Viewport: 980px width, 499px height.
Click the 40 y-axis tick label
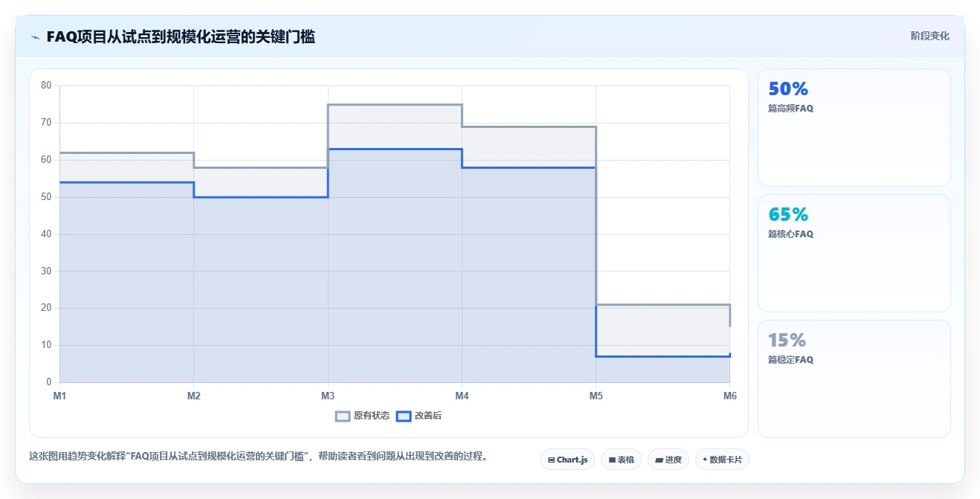click(46, 234)
